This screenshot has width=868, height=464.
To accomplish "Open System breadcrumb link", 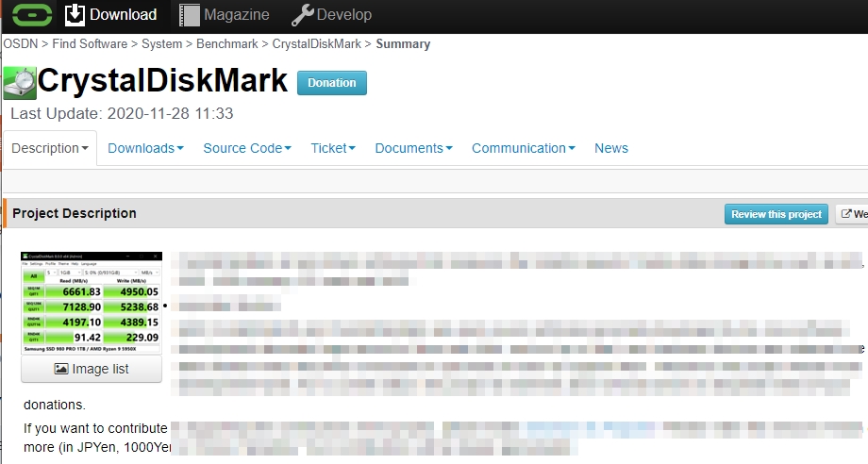I will pos(161,43).
